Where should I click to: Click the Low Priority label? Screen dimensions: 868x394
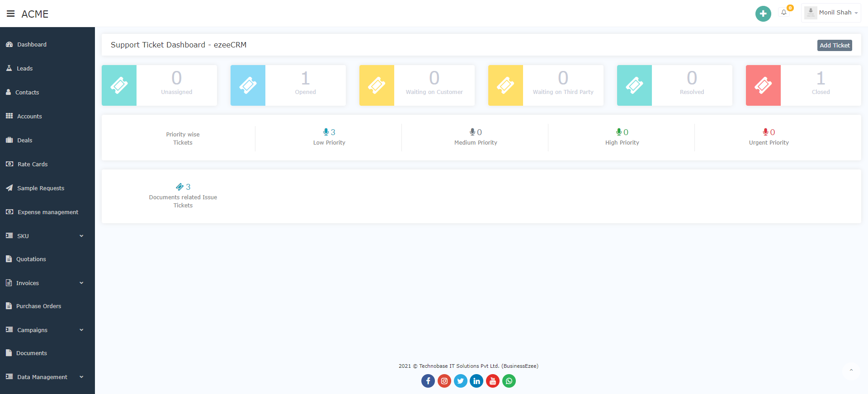coord(329,143)
